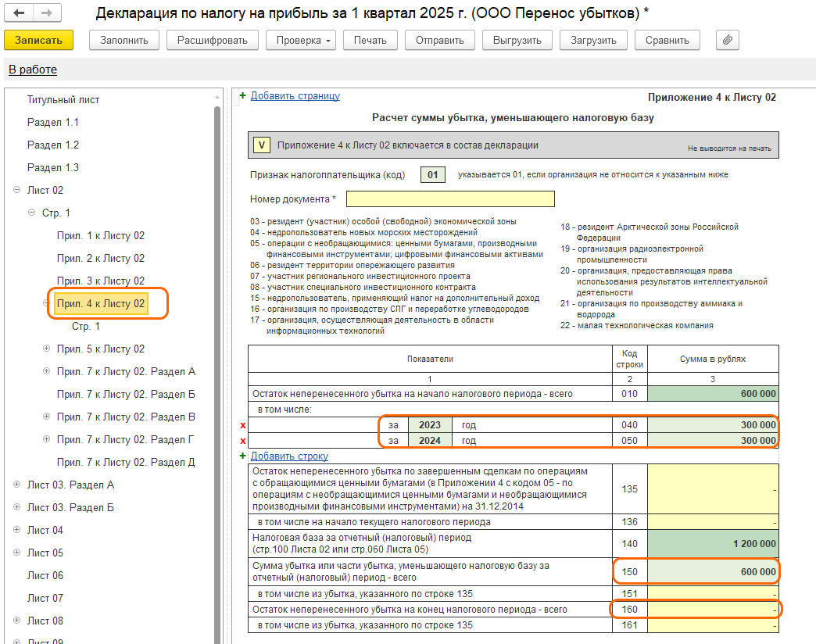This screenshot has height=644, width=816.
Task: Select Титульный лист in the tree
Action: point(63,100)
